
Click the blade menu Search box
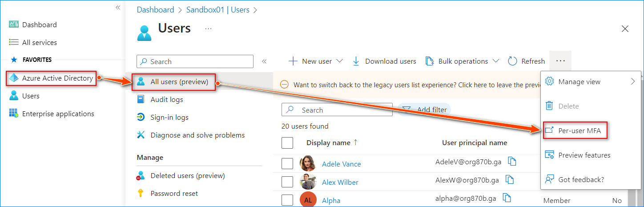pyautogui.click(x=195, y=61)
